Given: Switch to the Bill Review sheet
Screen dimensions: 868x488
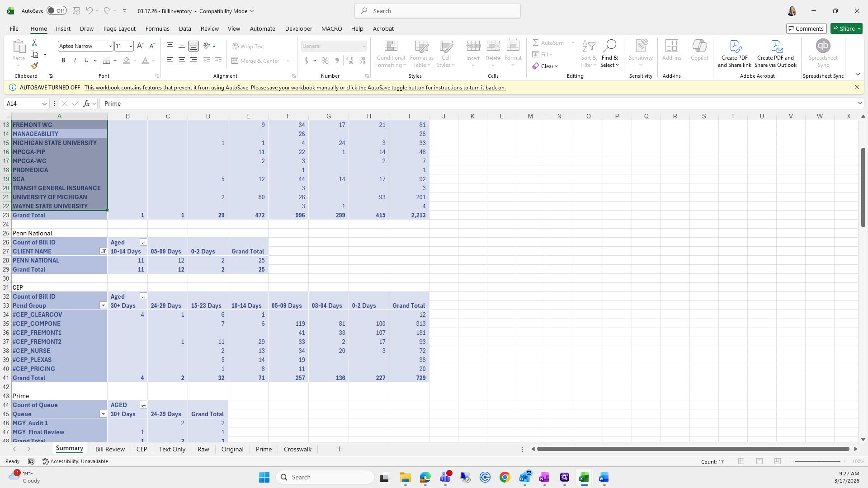Looking at the screenshot, I should [110, 449].
